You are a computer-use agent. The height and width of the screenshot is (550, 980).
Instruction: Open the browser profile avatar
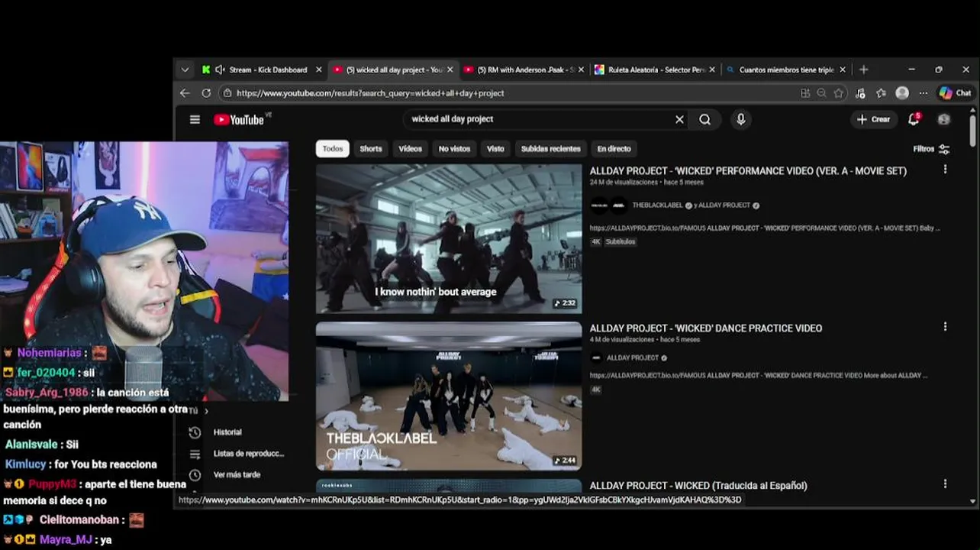pos(902,93)
